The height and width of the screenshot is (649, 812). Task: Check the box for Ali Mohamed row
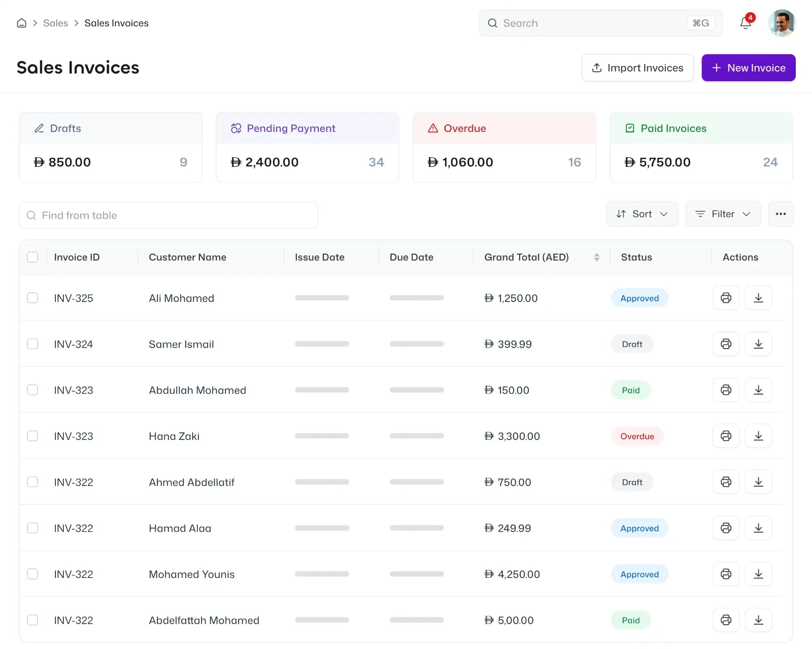[x=32, y=298]
